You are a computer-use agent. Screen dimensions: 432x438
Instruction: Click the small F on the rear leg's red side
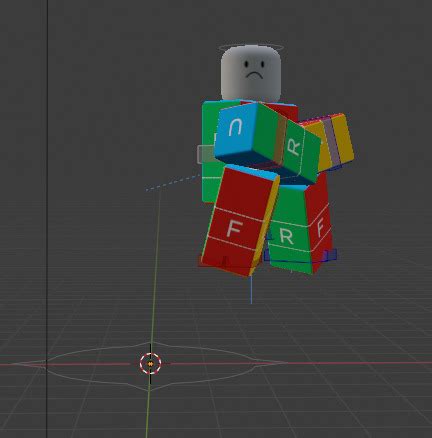click(320, 227)
